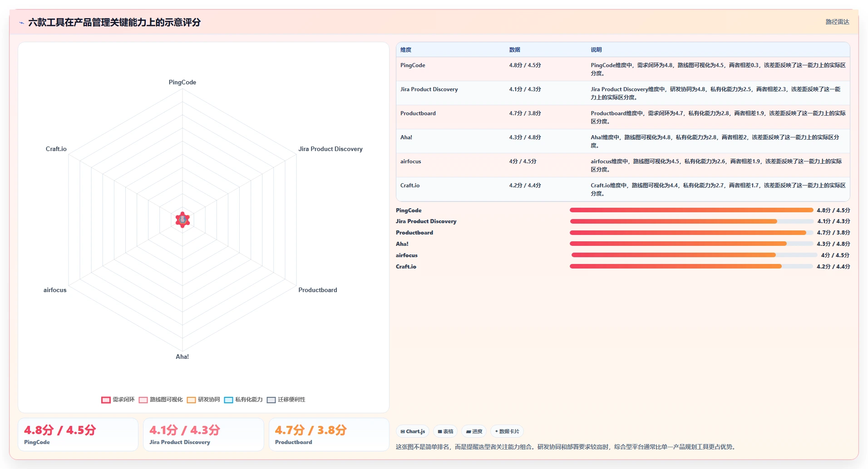868x469 pixels.
Task: Click the Aha! description text in table
Action: [715, 142]
